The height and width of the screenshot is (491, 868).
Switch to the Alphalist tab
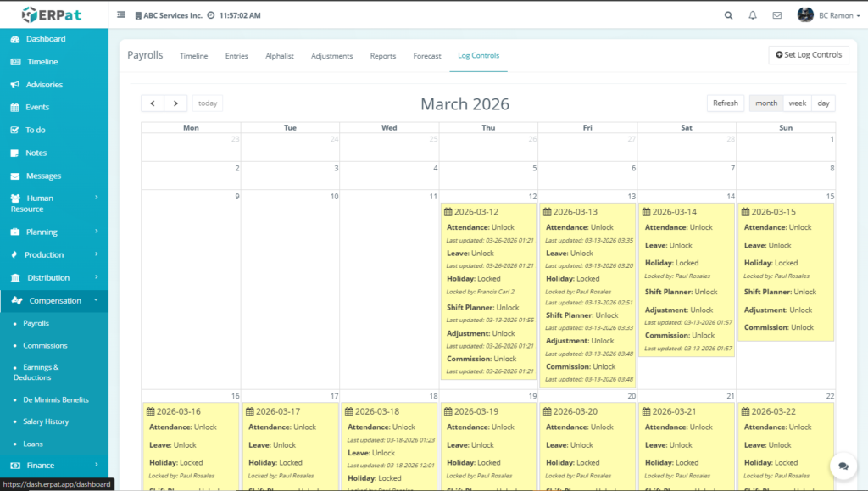point(280,56)
